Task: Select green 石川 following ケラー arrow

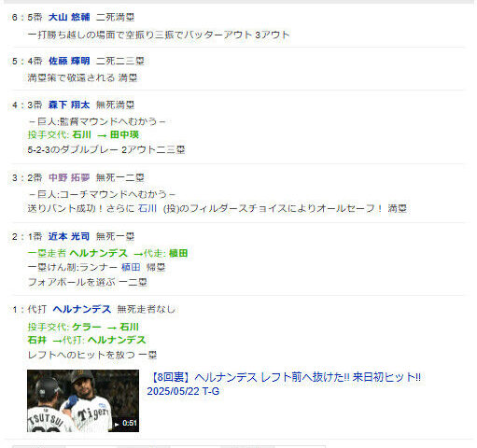Action: [129, 327]
